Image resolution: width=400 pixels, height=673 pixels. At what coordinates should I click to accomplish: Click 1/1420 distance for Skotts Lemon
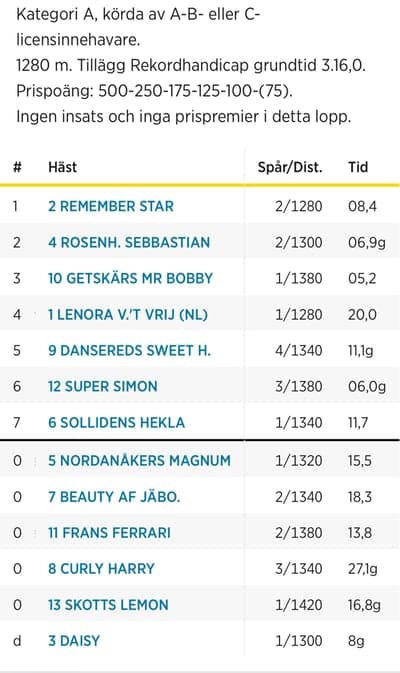pyautogui.click(x=299, y=605)
